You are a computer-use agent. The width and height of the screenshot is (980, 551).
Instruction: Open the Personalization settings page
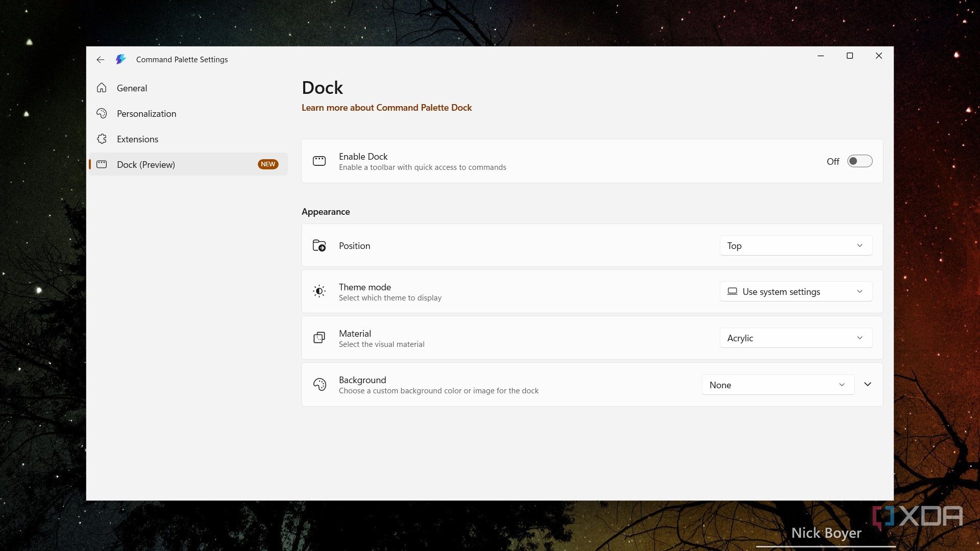pos(188,113)
